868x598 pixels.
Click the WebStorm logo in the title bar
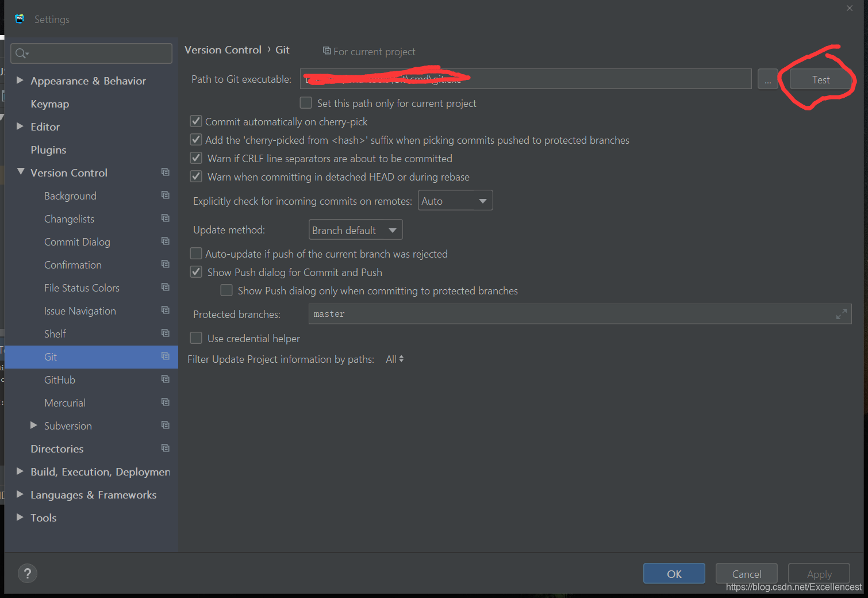click(20, 19)
